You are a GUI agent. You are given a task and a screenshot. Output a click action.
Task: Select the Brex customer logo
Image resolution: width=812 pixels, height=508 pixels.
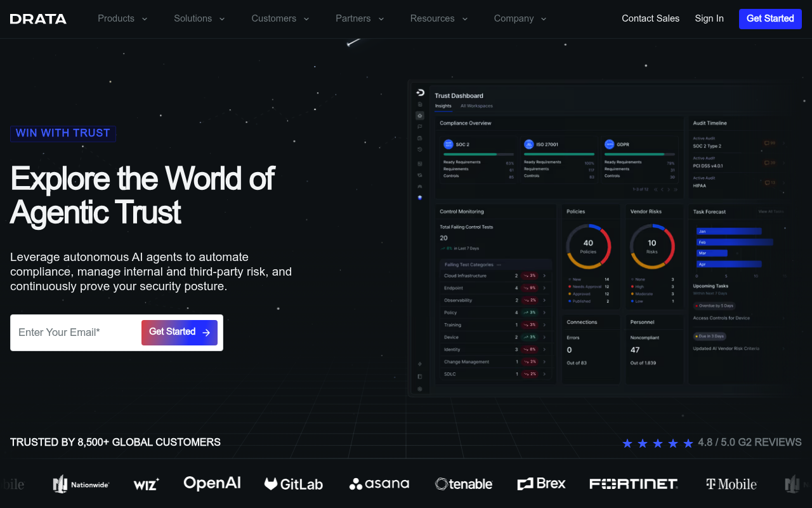541,484
